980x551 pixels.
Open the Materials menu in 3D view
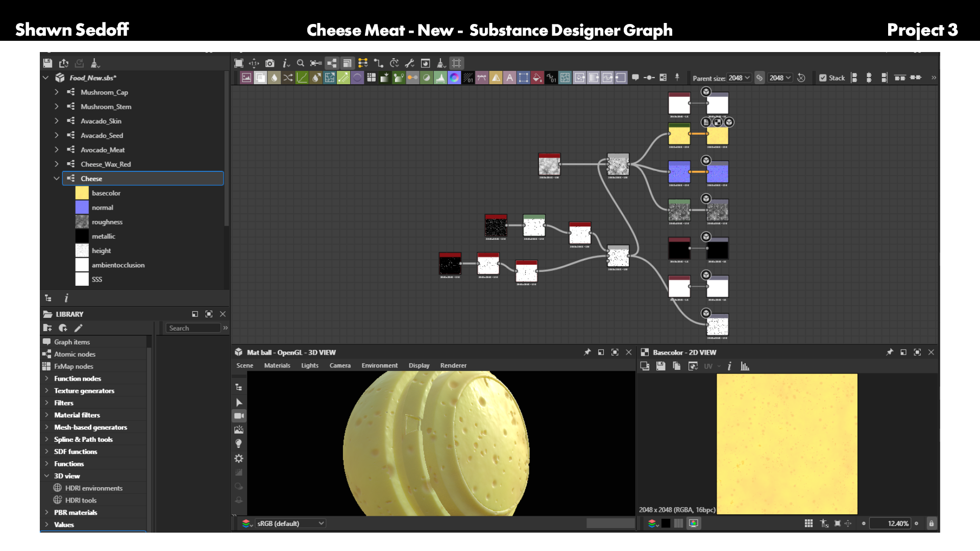277,365
